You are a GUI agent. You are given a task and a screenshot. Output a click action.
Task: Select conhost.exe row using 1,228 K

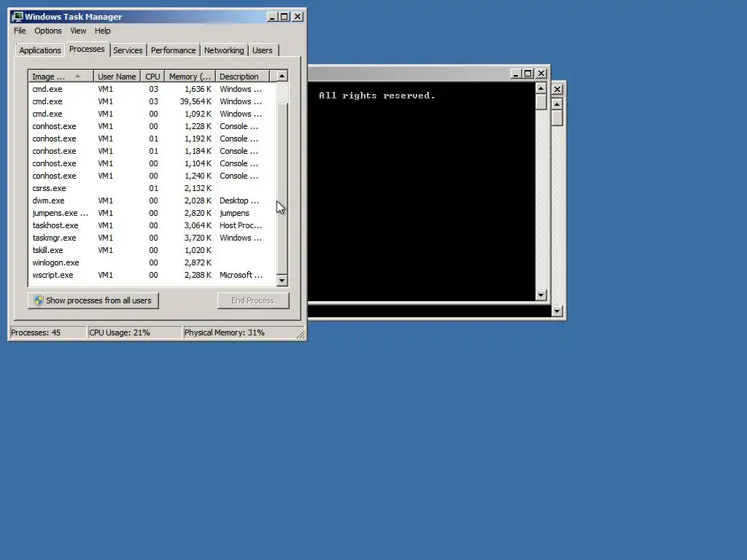[152, 126]
